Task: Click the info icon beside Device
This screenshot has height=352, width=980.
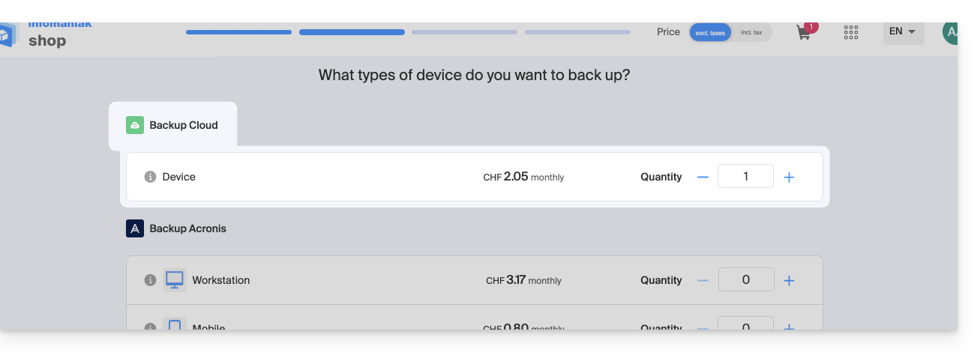Action: (150, 177)
